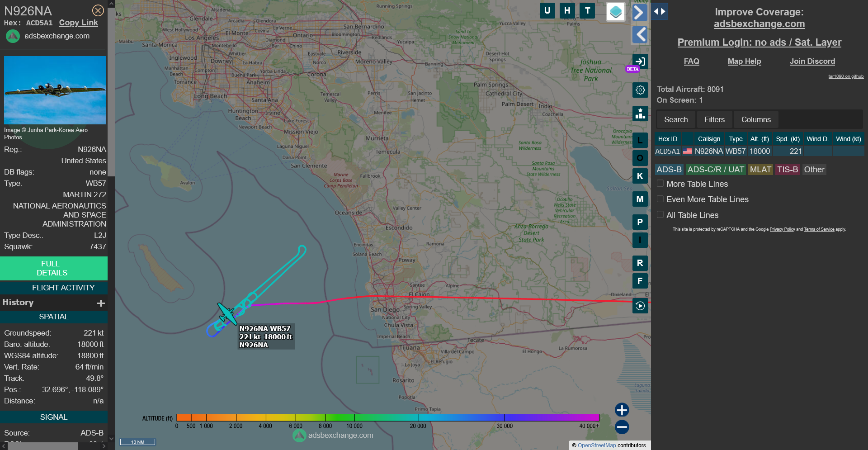Click the left panel horizontal scrollbar

tap(43, 446)
